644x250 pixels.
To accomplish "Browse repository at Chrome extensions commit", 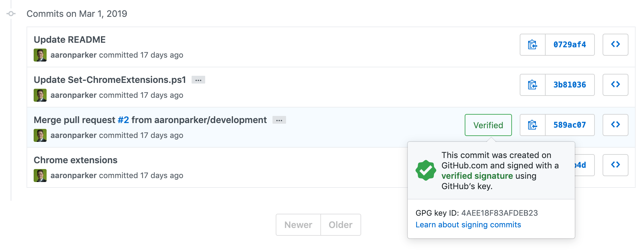I will (616, 165).
